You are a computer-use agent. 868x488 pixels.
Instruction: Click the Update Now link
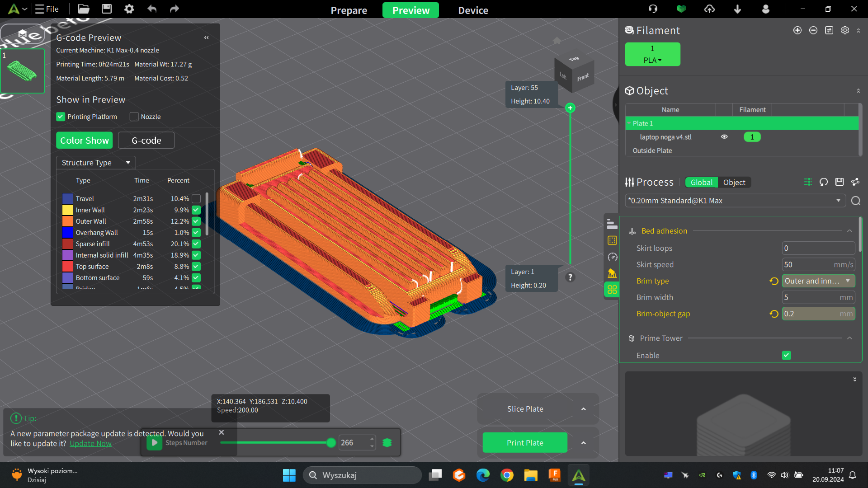pyautogui.click(x=90, y=444)
